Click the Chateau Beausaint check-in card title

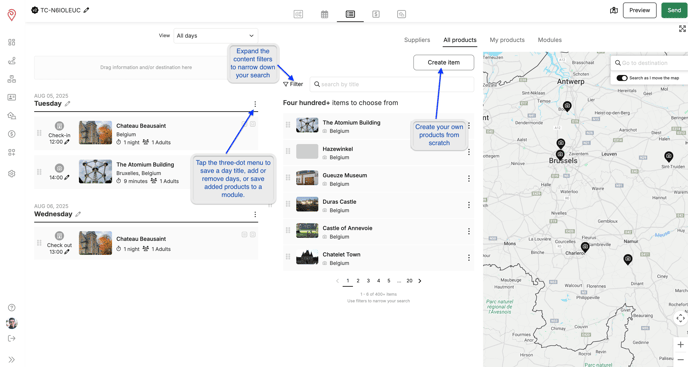pyautogui.click(x=141, y=126)
